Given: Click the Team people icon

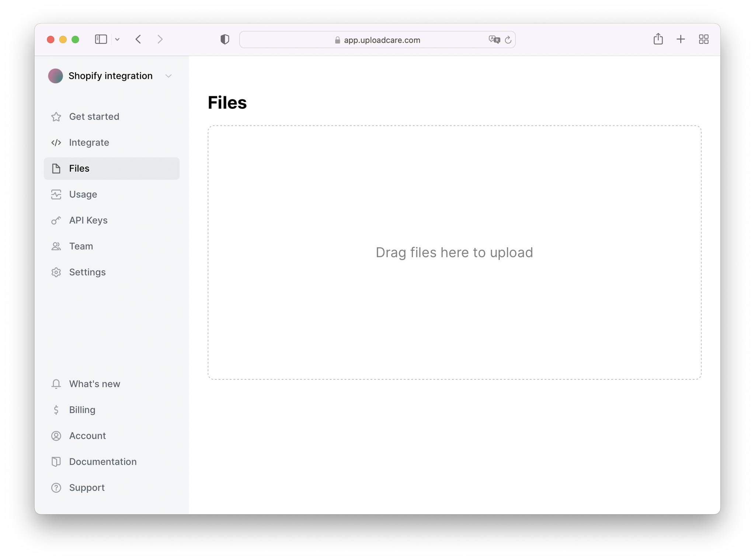Looking at the screenshot, I should coord(56,246).
